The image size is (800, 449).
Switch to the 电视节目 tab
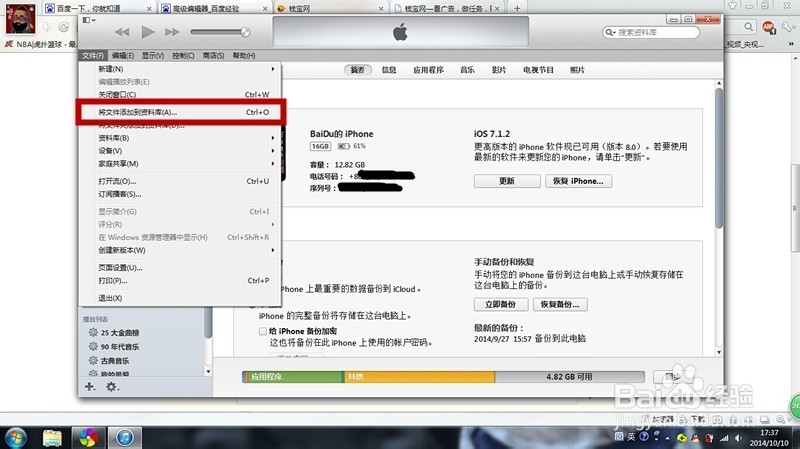point(538,70)
